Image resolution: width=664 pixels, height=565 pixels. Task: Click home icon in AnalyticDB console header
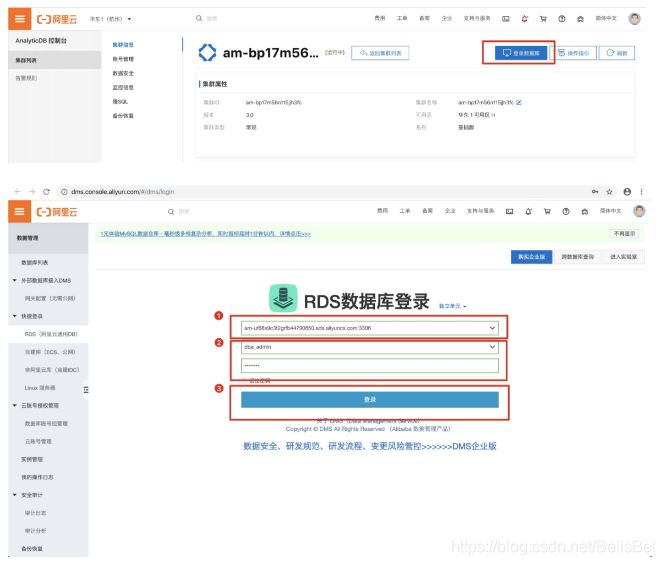click(581, 19)
